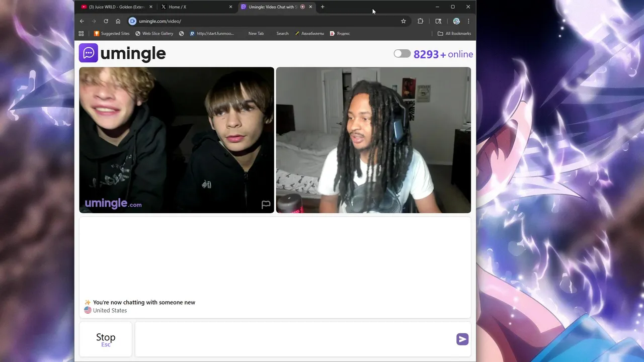This screenshot has width=644, height=362.
Task: Open a new browser tab
Action: (323, 7)
